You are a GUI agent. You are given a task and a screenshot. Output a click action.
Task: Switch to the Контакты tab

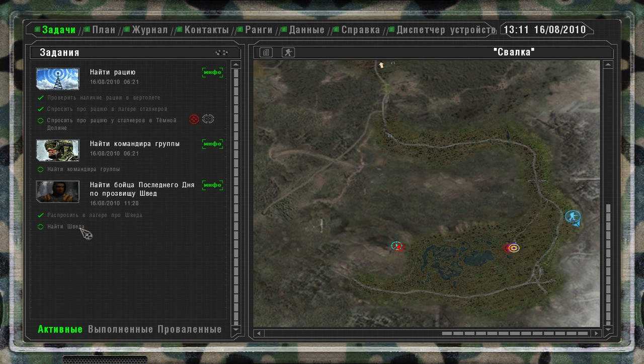[206, 30]
